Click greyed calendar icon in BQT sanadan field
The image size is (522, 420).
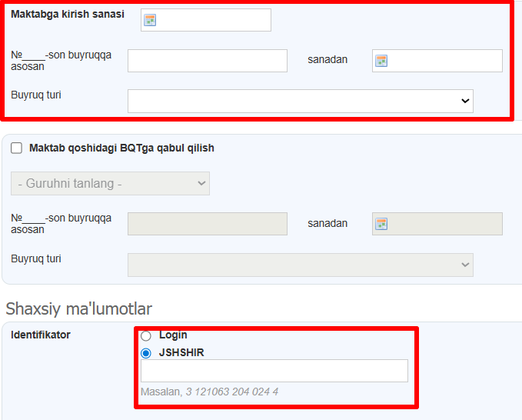pos(381,224)
